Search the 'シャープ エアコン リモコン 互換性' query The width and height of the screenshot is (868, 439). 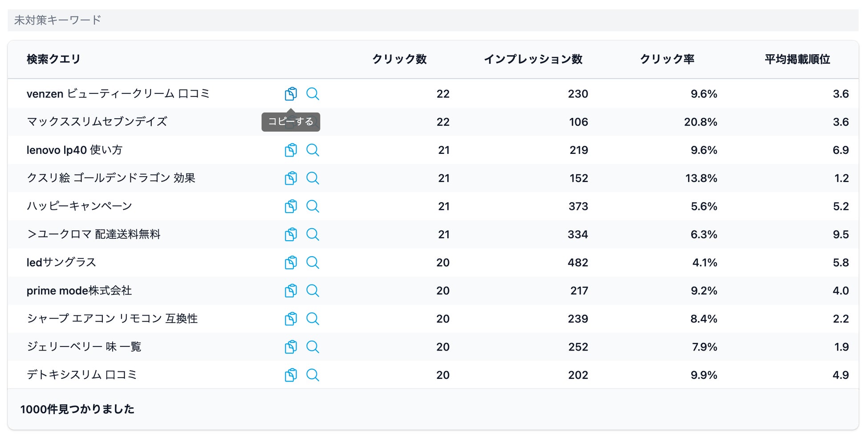pyautogui.click(x=312, y=319)
